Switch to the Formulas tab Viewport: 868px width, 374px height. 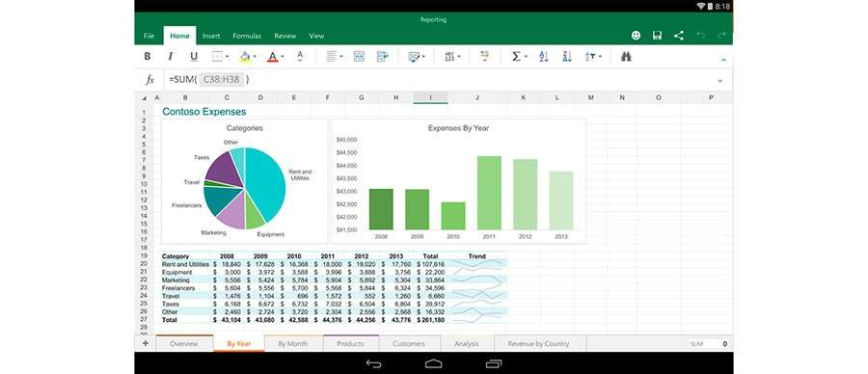pyautogui.click(x=247, y=36)
